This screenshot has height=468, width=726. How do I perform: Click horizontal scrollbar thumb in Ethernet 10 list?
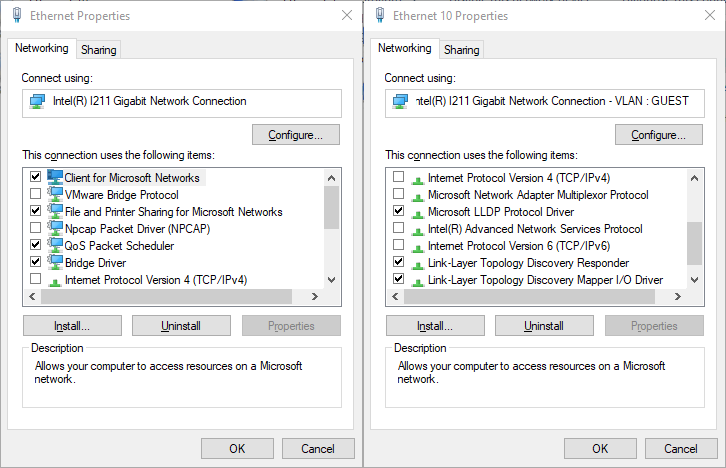pyautogui.click(x=529, y=297)
